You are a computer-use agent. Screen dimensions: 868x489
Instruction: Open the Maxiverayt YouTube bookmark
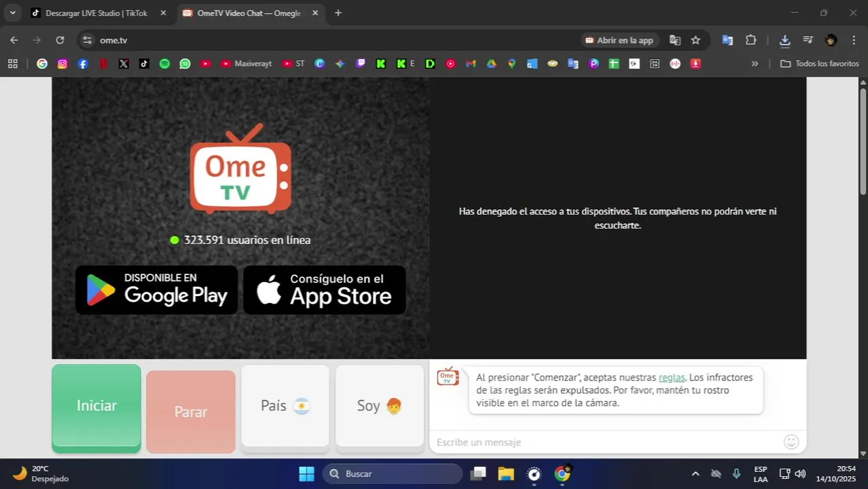click(x=246, y=63)
